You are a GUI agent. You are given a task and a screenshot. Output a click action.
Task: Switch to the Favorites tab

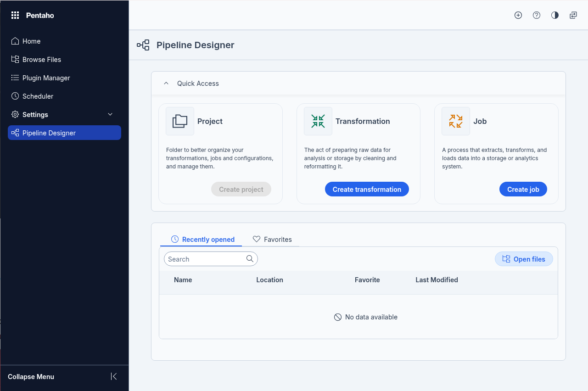(272, 239)
